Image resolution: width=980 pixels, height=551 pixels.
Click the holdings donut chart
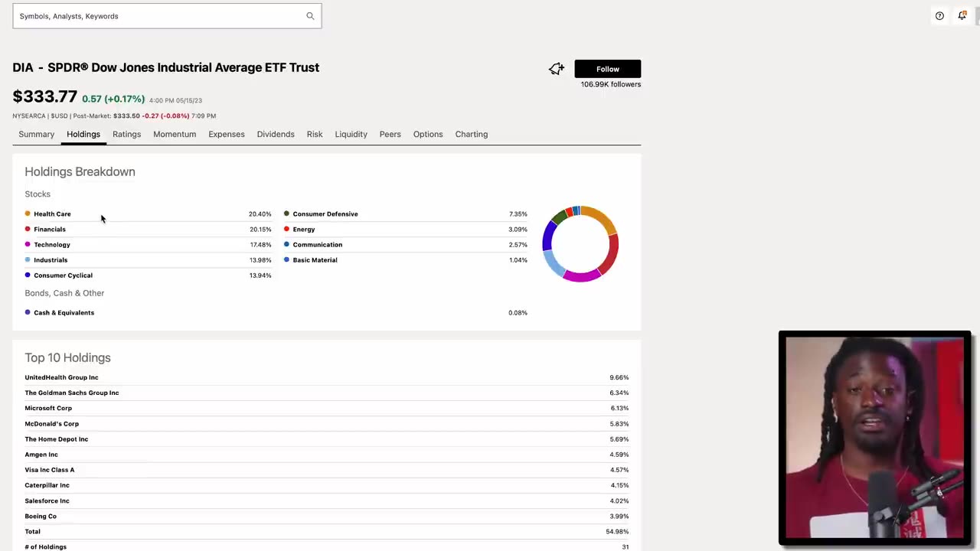[x=580, y=243]
